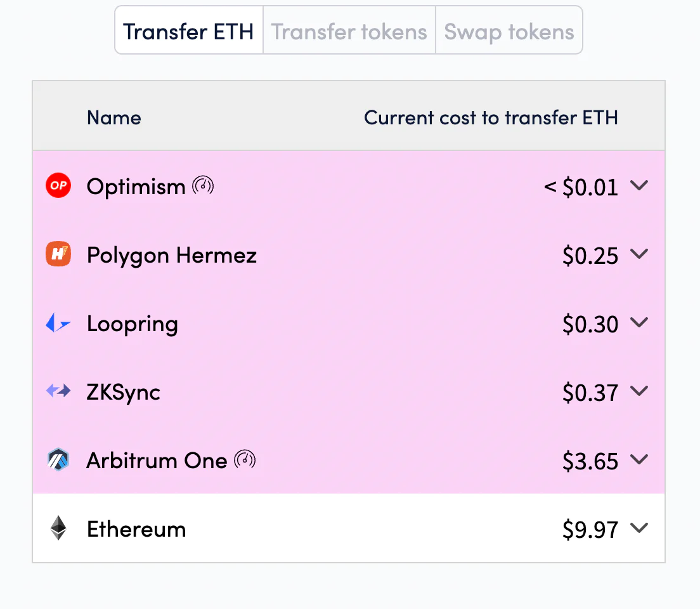Viewport: 700px width, 609px height.
Task: Select the Transfer ETH tab
Action: pyautogui.click(x=189, y=30)
